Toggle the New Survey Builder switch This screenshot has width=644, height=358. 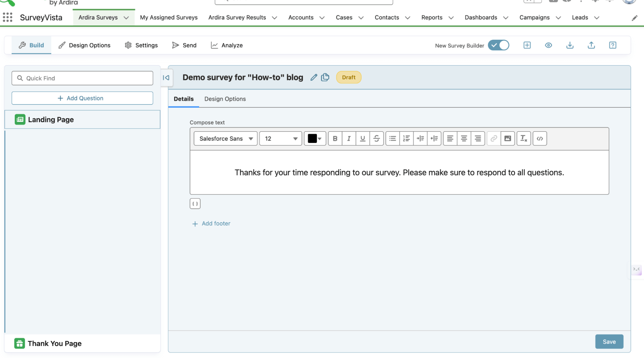[x=498, y=45]
